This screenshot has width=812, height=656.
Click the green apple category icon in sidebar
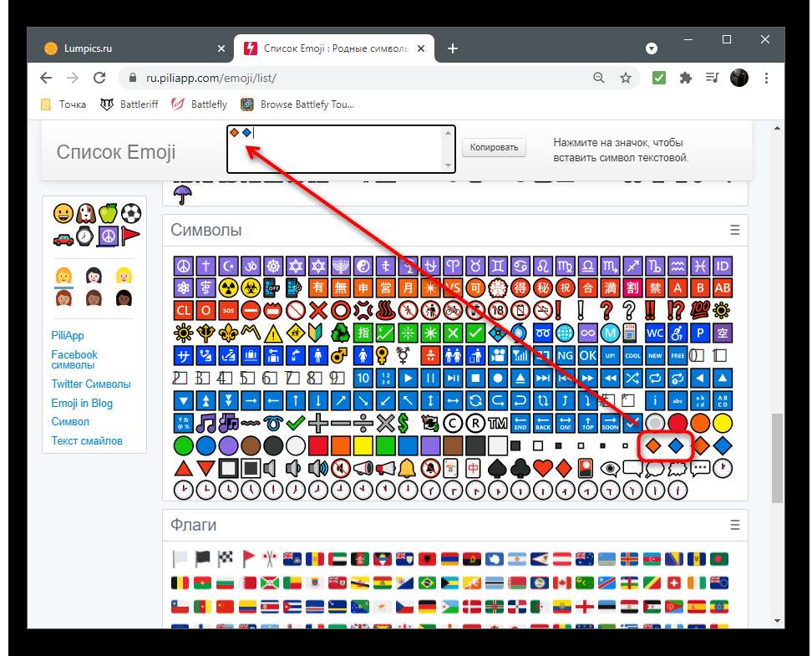tap(109, 214)
